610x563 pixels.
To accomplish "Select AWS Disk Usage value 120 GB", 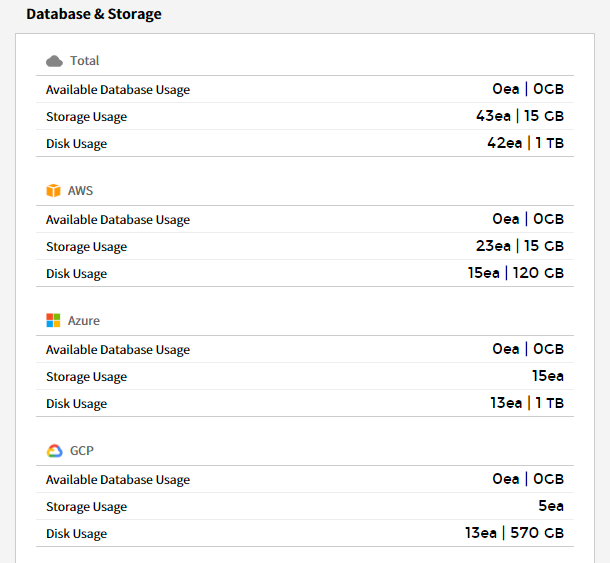I will tap(538, 274).
